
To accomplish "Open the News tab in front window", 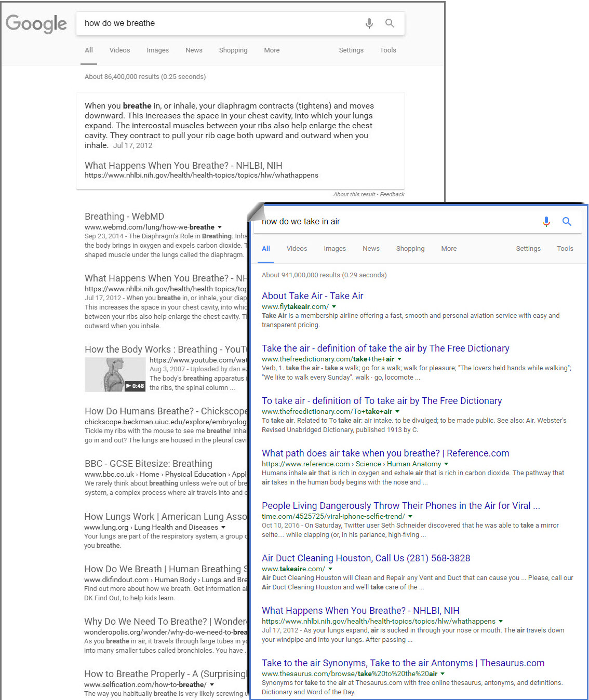I will (371, 249).
